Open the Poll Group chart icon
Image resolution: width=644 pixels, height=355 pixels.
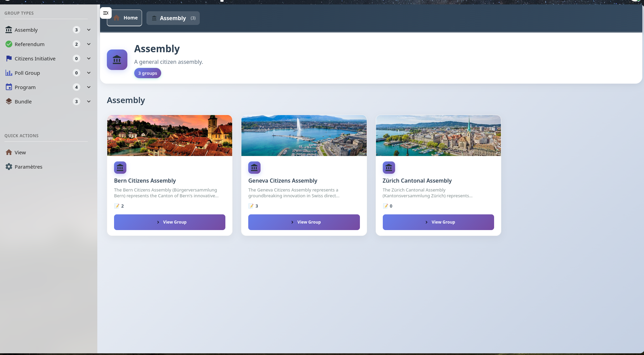[9, 73]
